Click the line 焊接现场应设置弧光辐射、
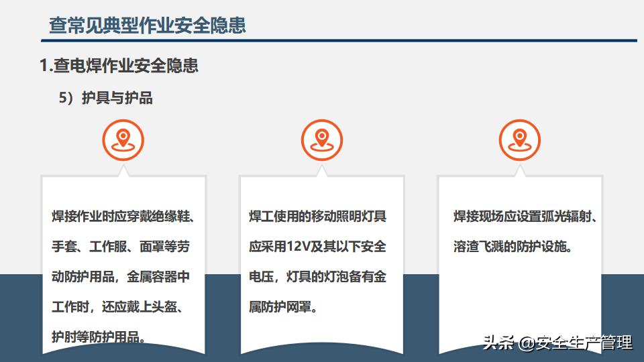The height and width of the screenshot is (362, 644). click(x=525, y=217)
